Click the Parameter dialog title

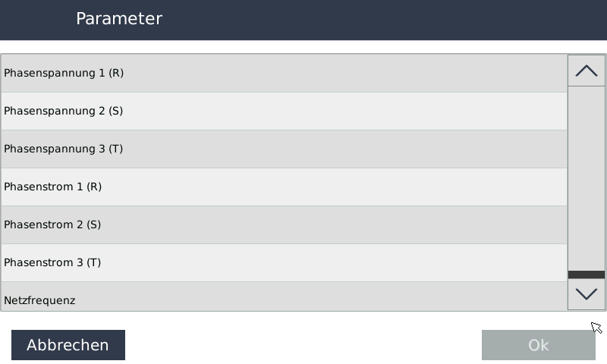click(119, 19)
